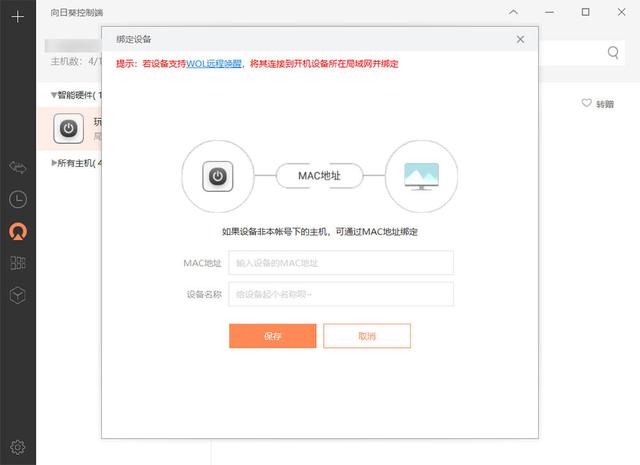Collapse the upward chevron in title bar
Image resolution: width=640 pixels, height=465 pixels.
click(x=513, y=12)
